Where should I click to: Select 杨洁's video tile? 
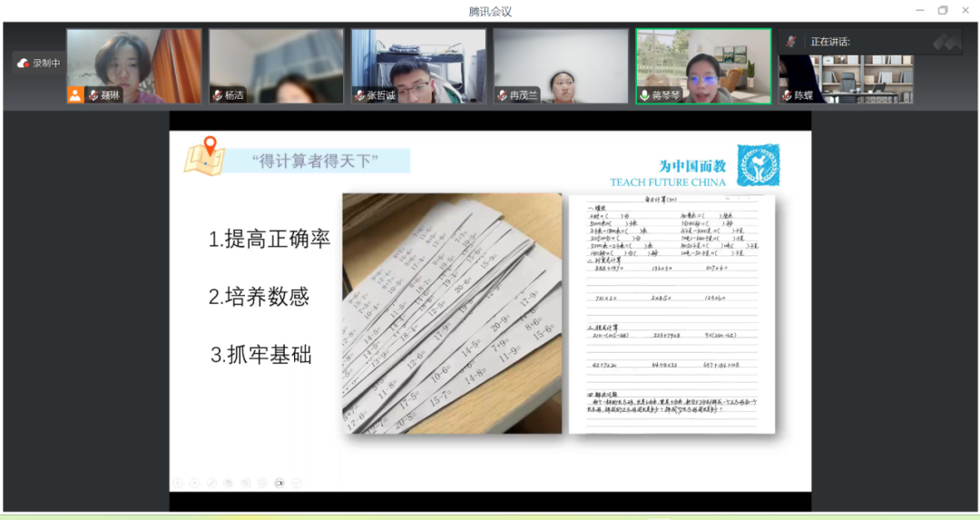[x=276, y=65]
